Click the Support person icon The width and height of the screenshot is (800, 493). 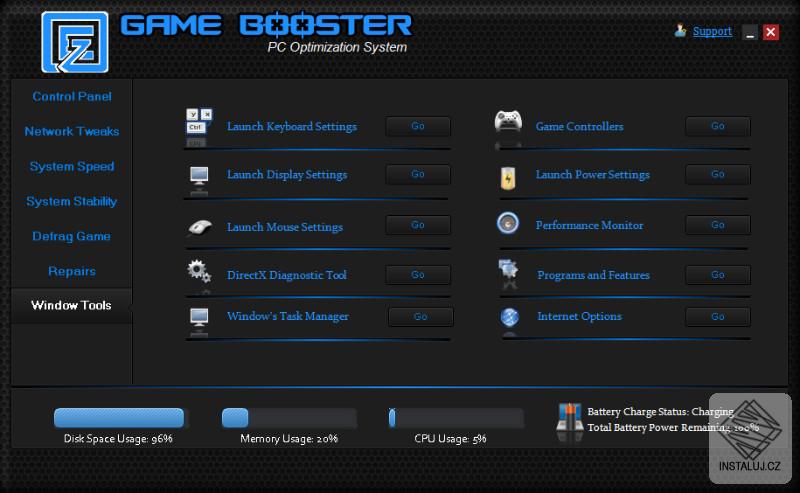pyautogui.click(x=680, y=31)
